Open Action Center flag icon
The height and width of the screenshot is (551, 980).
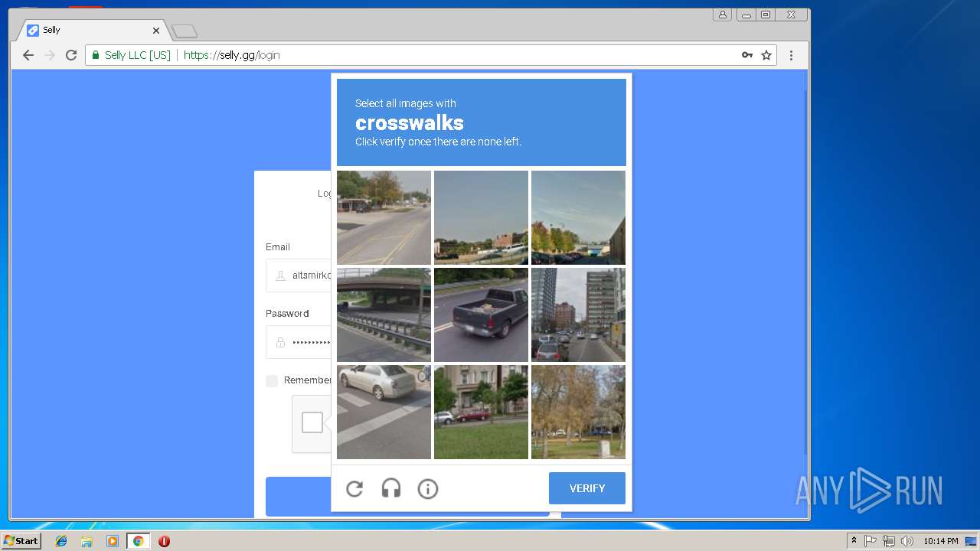pyautogui.click(x=871, y=541)
